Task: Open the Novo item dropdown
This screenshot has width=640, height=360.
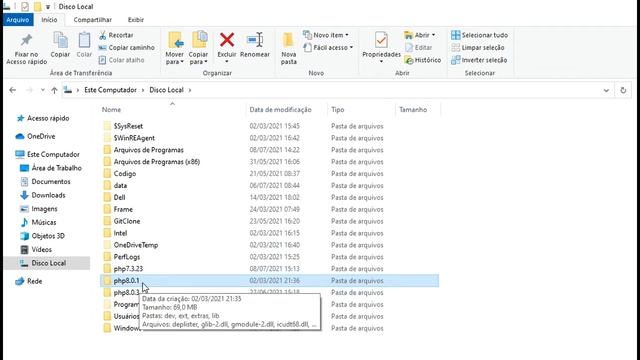Action: (326, 35)
